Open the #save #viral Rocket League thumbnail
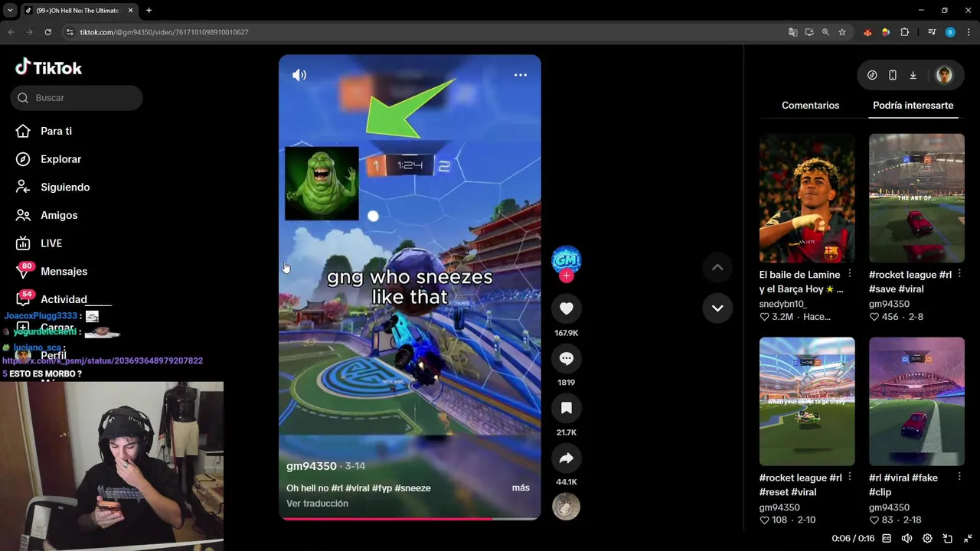 tap(916, 198)
